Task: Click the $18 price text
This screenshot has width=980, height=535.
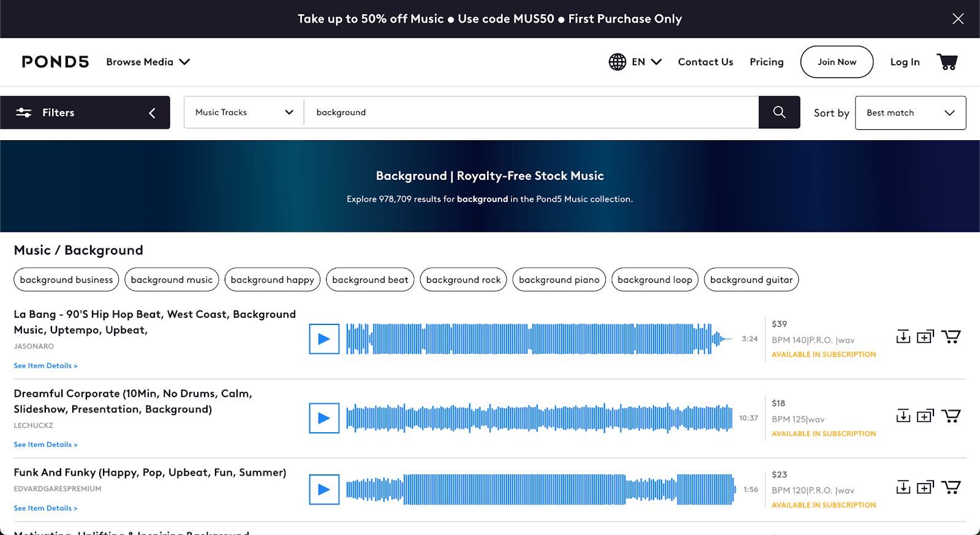Action: click(778, 403)
